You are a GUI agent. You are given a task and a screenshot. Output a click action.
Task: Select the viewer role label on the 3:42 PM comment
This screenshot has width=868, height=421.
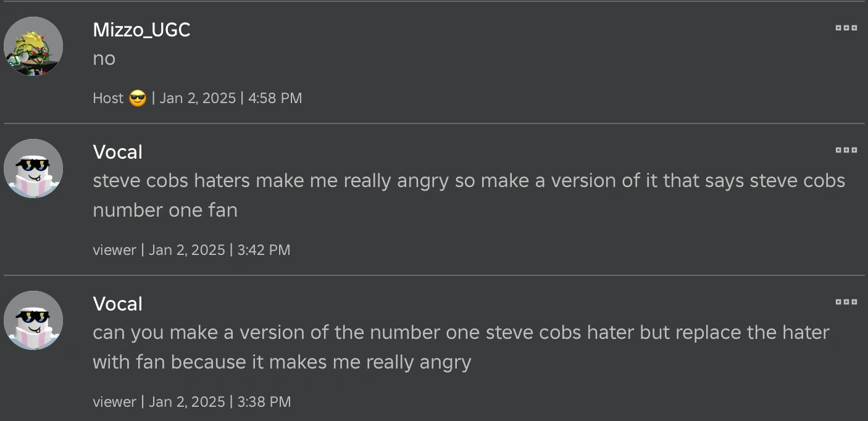(x=114, y=249)
